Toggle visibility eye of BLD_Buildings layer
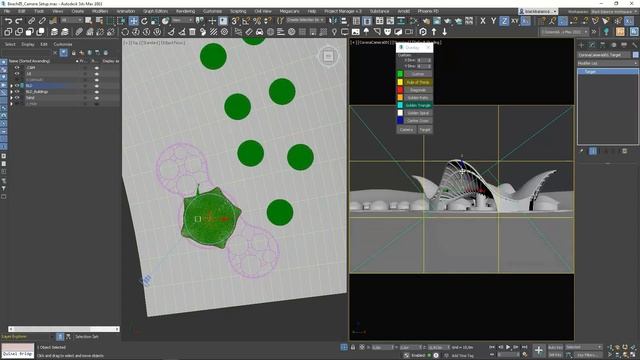 point(17,92)
